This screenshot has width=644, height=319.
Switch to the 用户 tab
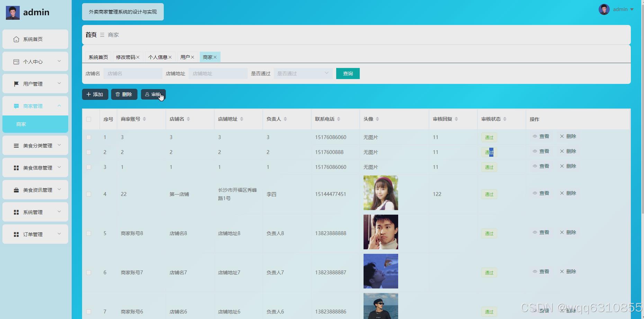185,57
